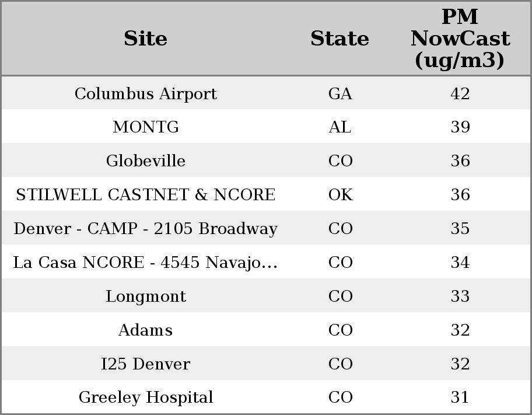Click the AL state cell
532x415 pixels.
tap(340, 127)
